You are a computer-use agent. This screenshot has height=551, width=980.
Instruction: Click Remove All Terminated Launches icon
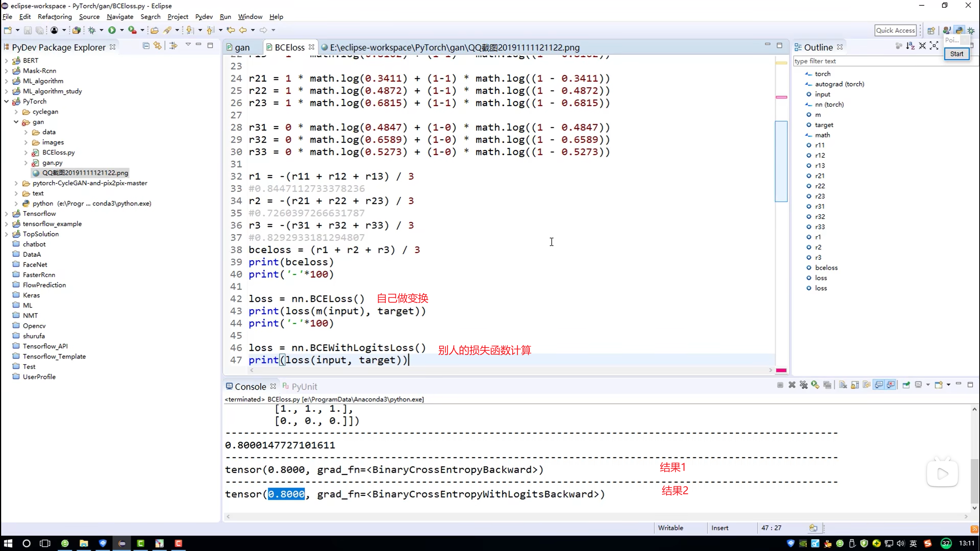[804, 385]
